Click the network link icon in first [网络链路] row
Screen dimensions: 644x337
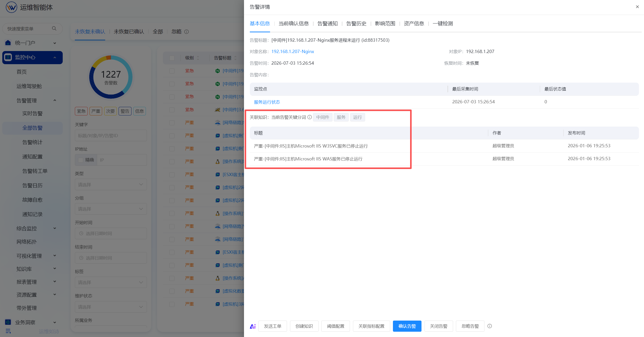click(x=217, y=123)
